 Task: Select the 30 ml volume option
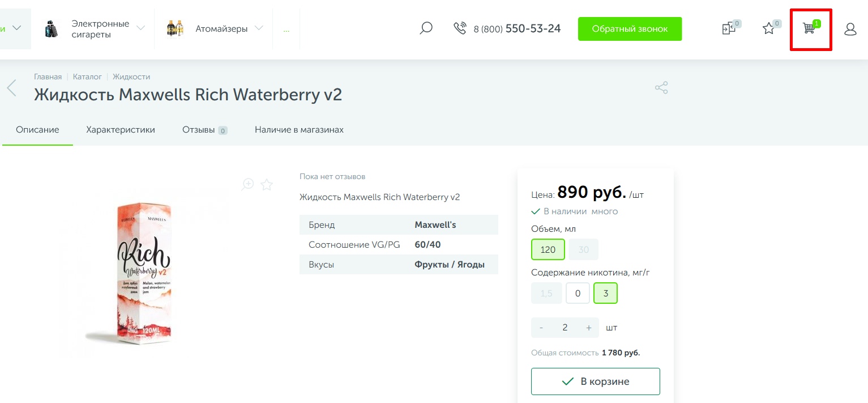click(x=584, y=249)
